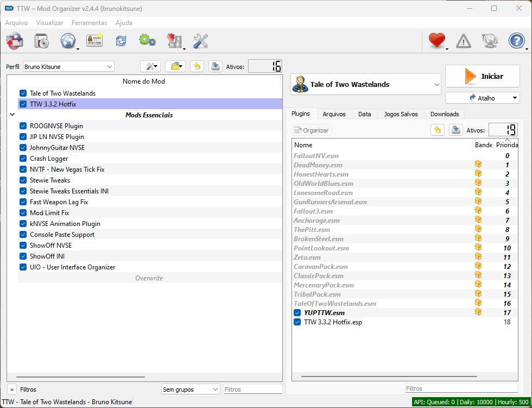Click the flag icon on Fallout3.esm row

(478, 210)
